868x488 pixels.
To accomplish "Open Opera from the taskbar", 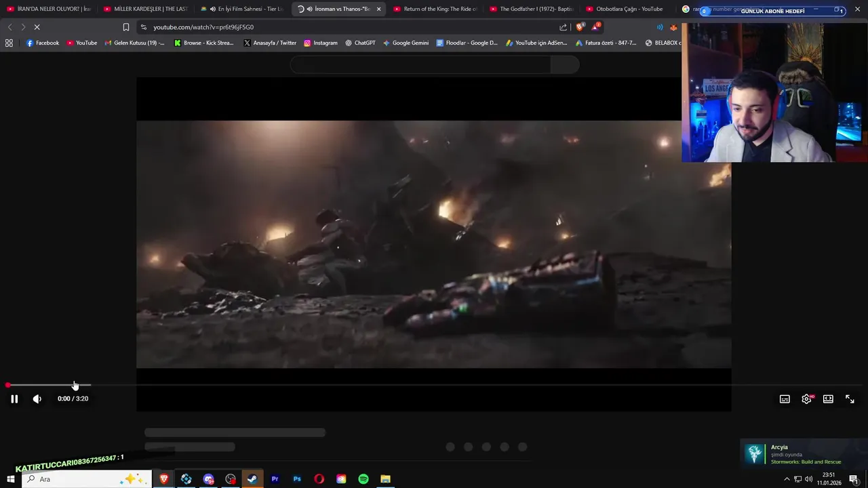I will (319, 479).
